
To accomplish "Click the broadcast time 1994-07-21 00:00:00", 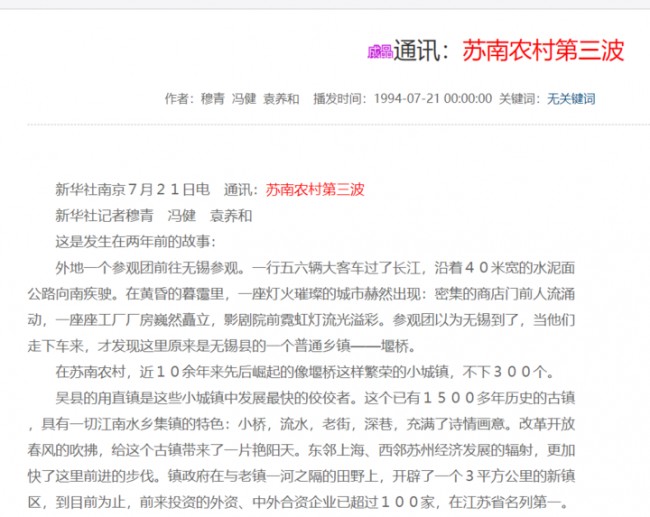I will [433, 99].
